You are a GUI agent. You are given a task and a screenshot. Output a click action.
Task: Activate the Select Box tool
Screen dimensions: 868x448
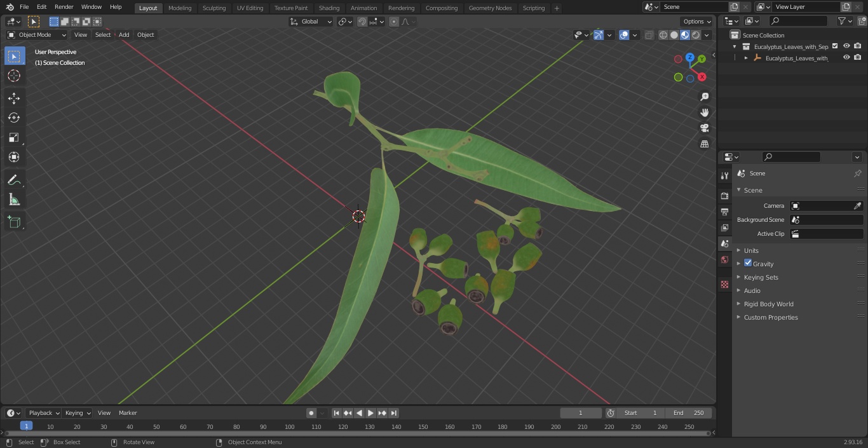[x=14, y=56]
